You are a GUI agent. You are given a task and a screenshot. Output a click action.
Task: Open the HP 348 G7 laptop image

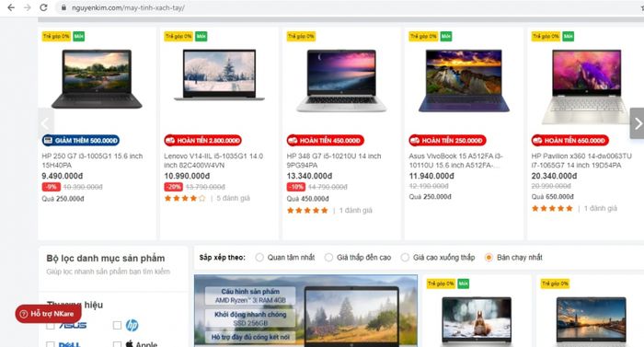click(341, 81)
